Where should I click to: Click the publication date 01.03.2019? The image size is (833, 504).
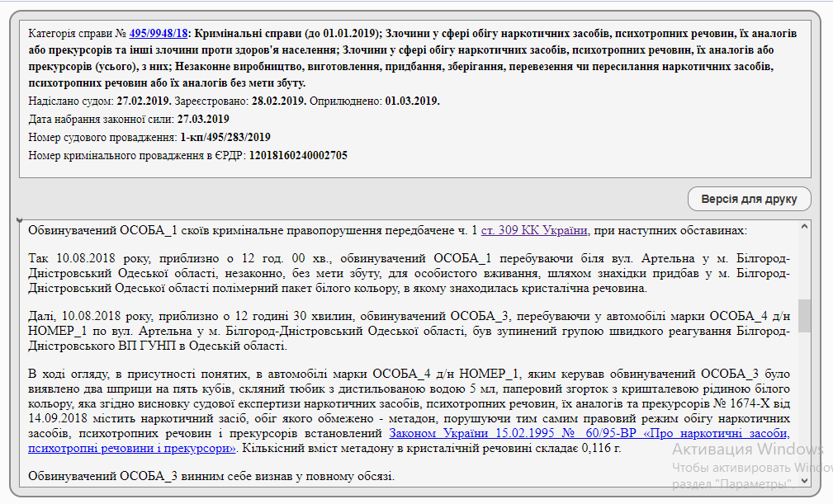412,101
